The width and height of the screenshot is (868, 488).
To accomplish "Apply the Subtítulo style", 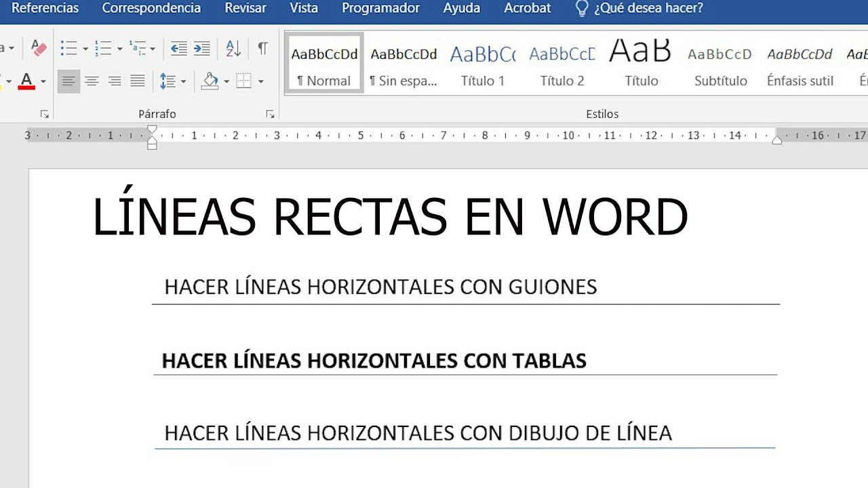I will pos(720,66).
